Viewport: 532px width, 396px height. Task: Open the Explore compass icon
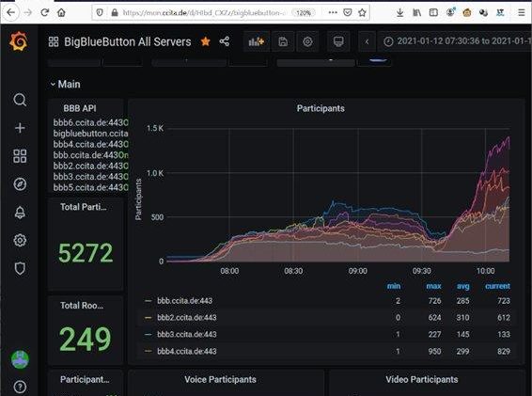20,184
